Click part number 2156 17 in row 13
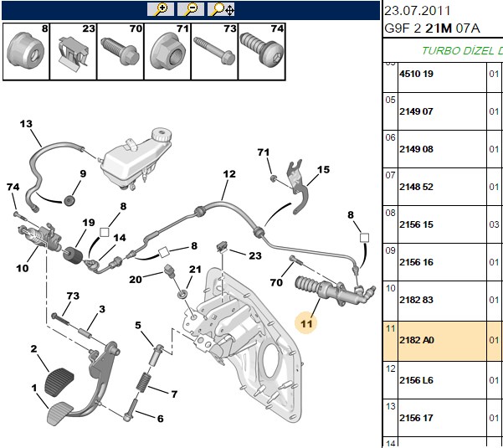 416,418
